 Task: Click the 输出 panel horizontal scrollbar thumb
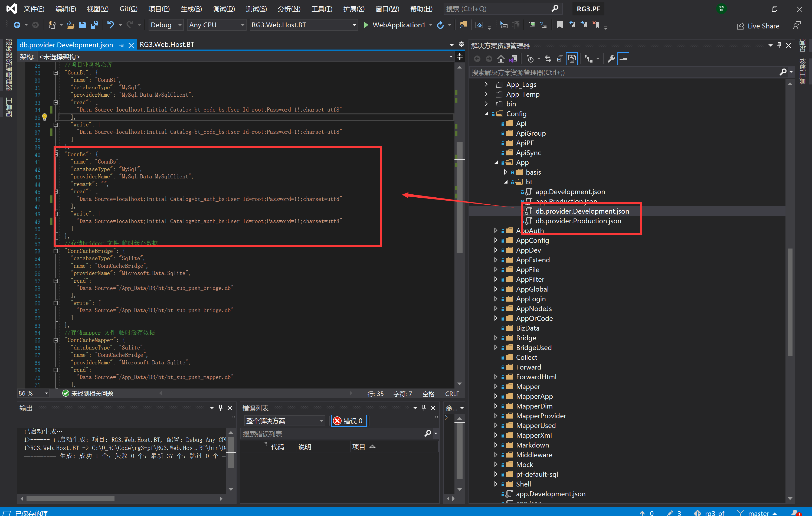(x=70, y=498)
